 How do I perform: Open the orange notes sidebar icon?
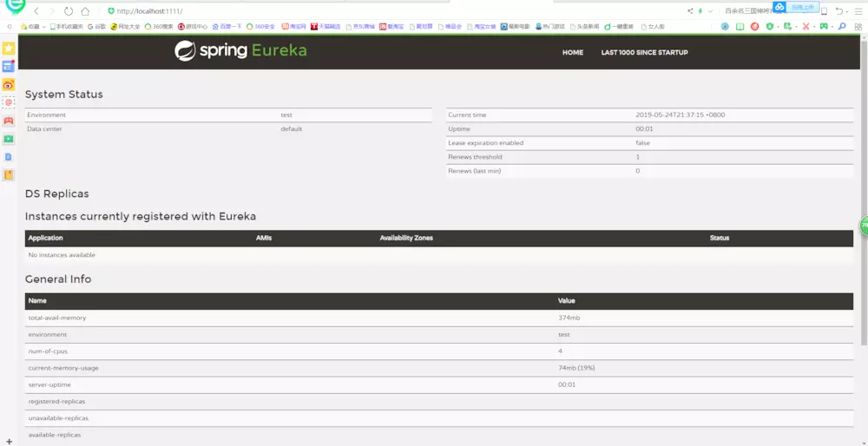coord(9,175)
